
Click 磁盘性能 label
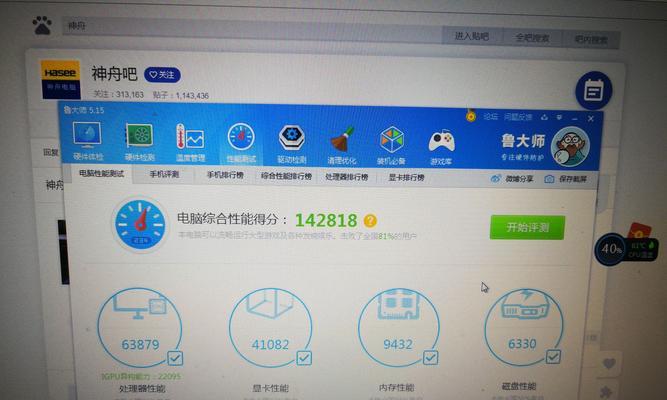pyautogui.click(x=519, y=386)
